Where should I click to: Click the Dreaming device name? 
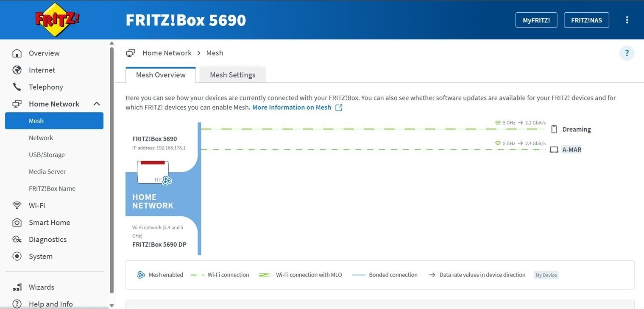577,130
